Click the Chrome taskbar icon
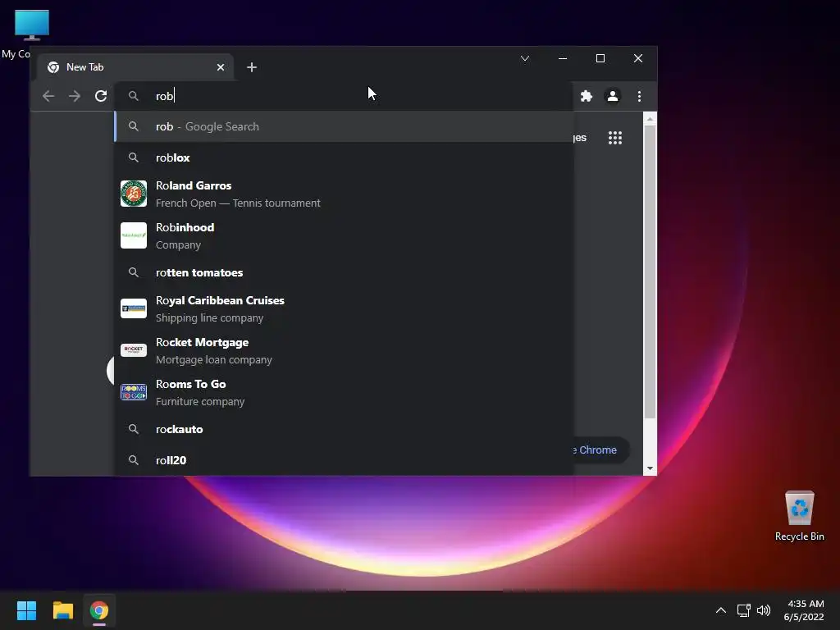 (x=99, y=610)
